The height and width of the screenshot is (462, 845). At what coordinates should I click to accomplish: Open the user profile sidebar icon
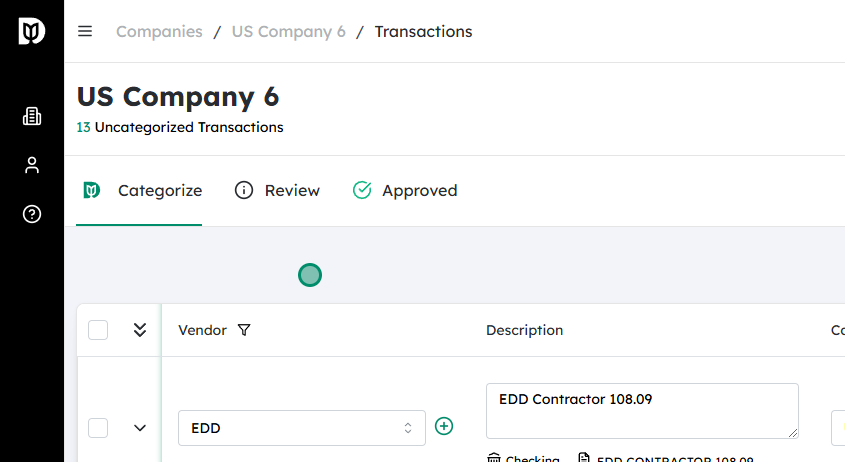pyautogui.click(x=32, y=165)
